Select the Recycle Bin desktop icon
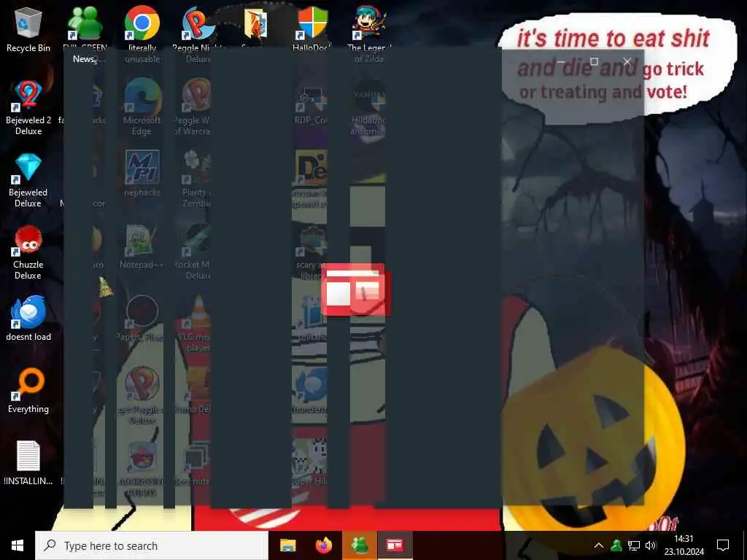747x560 pixels. [x=28, y=29]
